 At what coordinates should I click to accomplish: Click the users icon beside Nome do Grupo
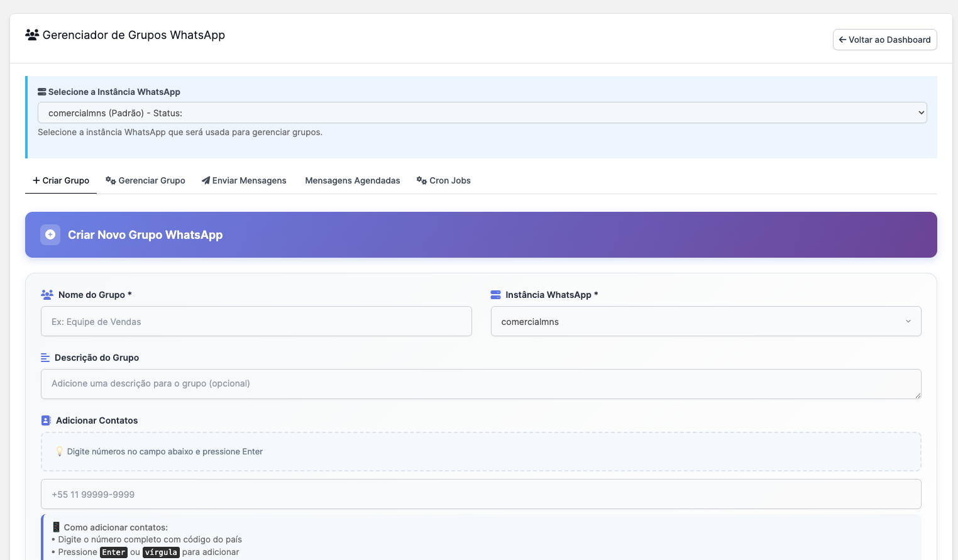coord(47,294)
